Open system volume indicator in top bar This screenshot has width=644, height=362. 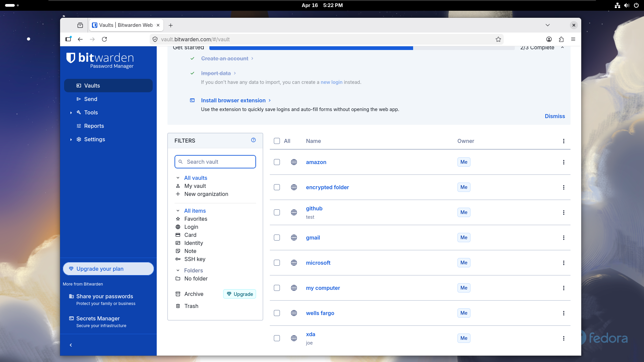point(627,5)
